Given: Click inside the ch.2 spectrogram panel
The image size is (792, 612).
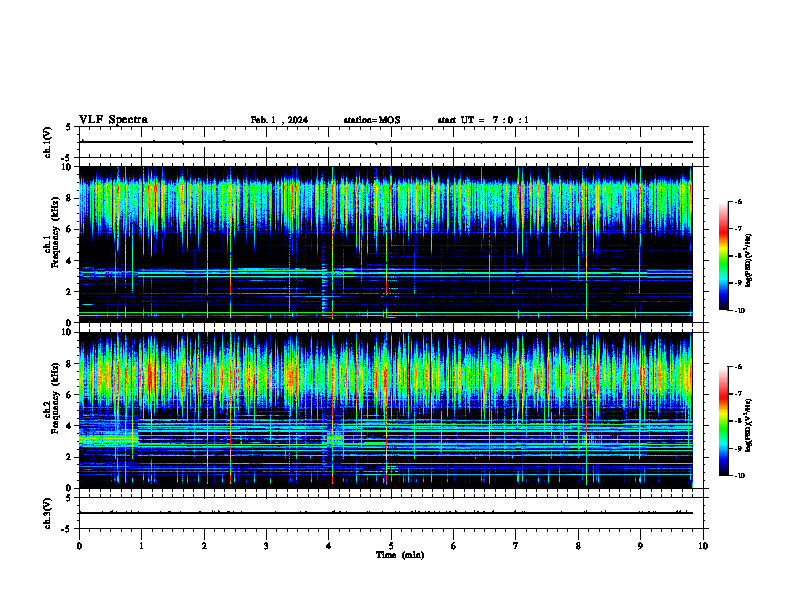Looking at the screenshot, I should (x=391, y=410).
